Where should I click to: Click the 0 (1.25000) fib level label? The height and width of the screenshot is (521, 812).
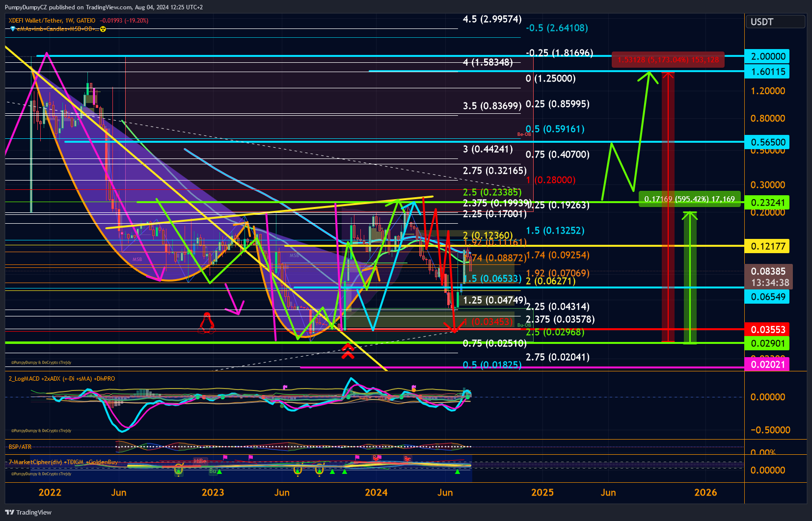(550, 78)
